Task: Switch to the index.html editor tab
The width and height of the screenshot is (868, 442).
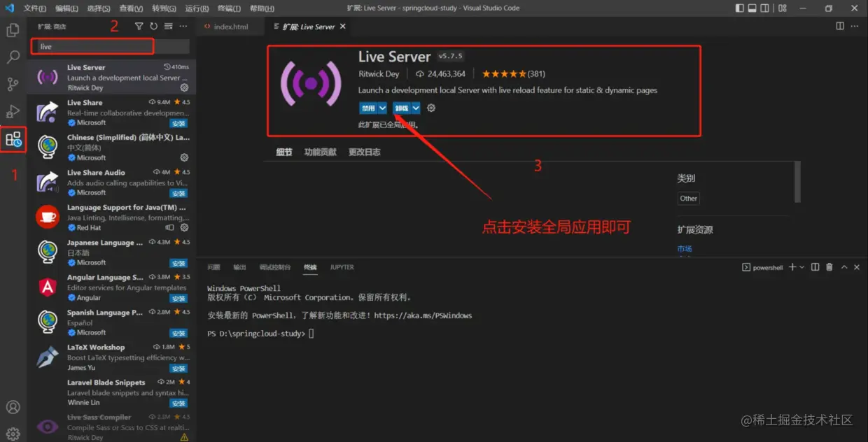Action: coord(230,27)
